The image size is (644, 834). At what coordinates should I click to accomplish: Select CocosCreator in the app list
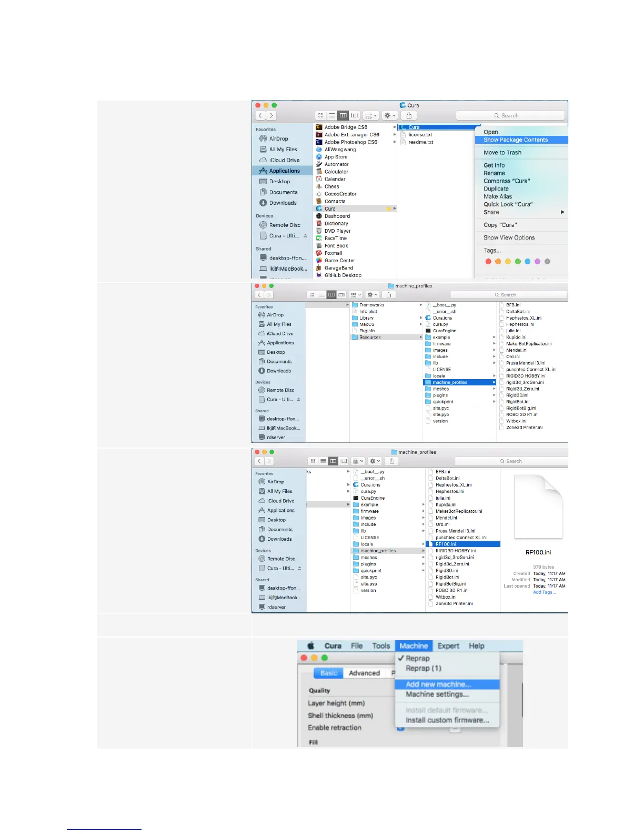tap(340, 194)
